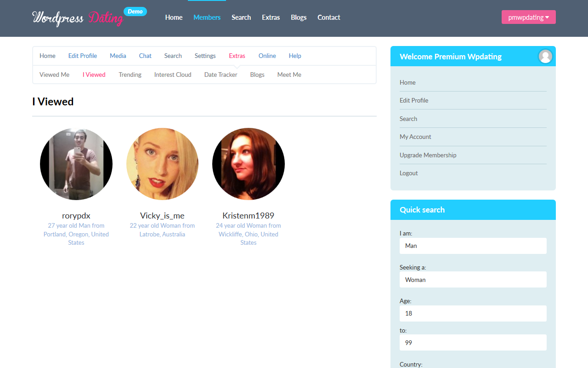Open the I Viewed sub-tab
This screenshot has width=588, height=368.
point(94,75)
